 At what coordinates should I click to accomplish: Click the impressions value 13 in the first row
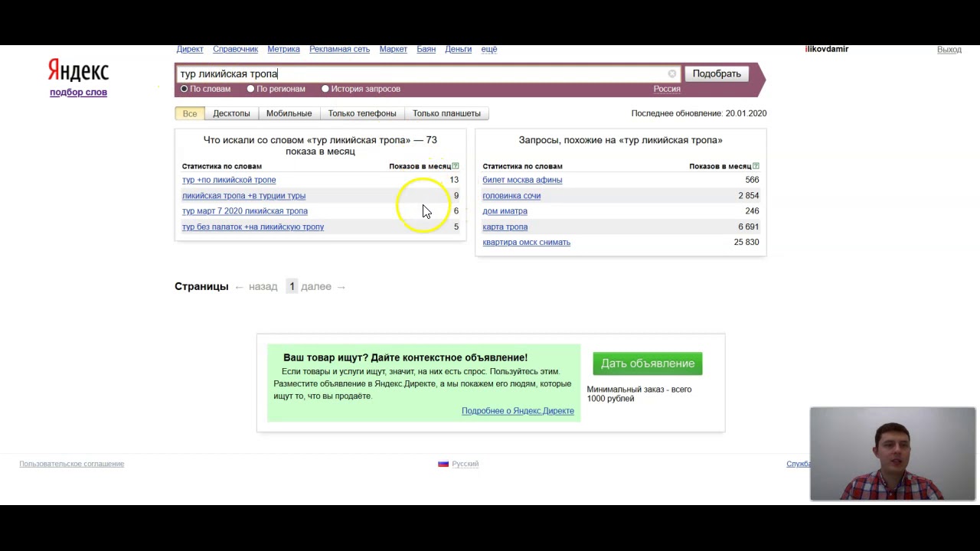(454, 180)
